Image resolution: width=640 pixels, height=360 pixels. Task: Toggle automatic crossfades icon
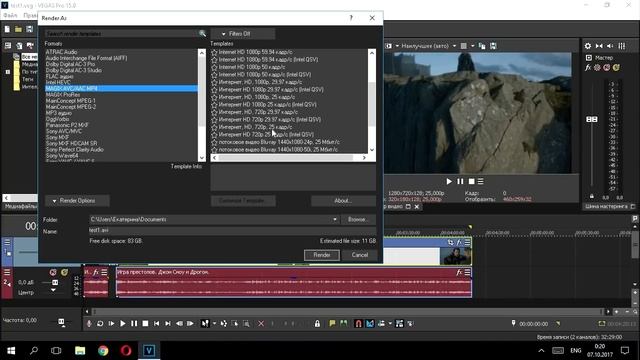tap(370, 324)
